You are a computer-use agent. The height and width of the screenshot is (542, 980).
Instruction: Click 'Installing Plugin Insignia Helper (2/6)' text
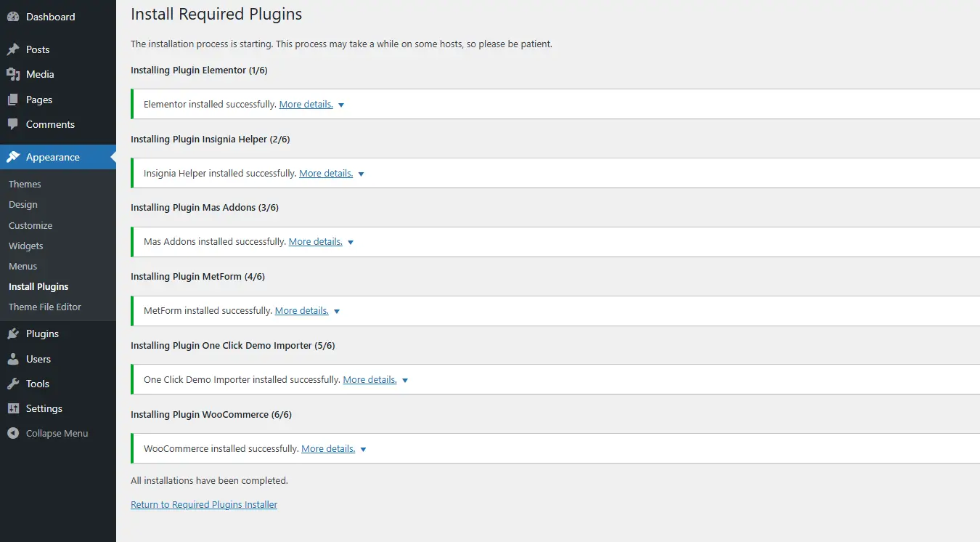pos(211,139)
